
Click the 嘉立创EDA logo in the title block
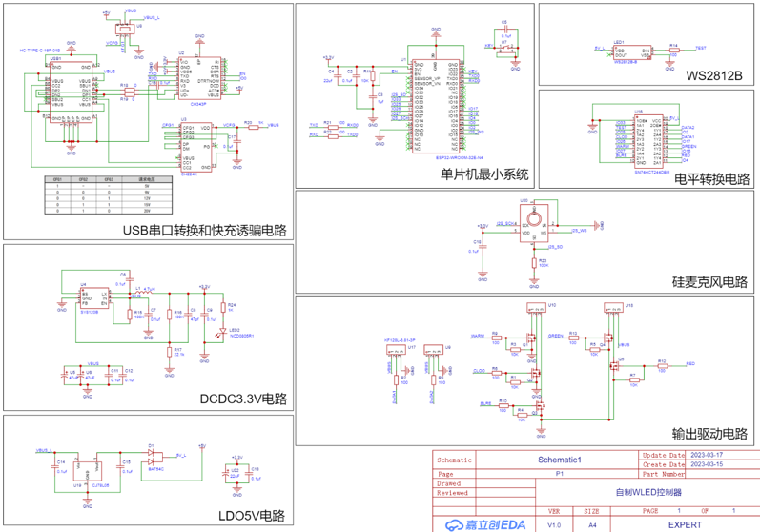485,524
